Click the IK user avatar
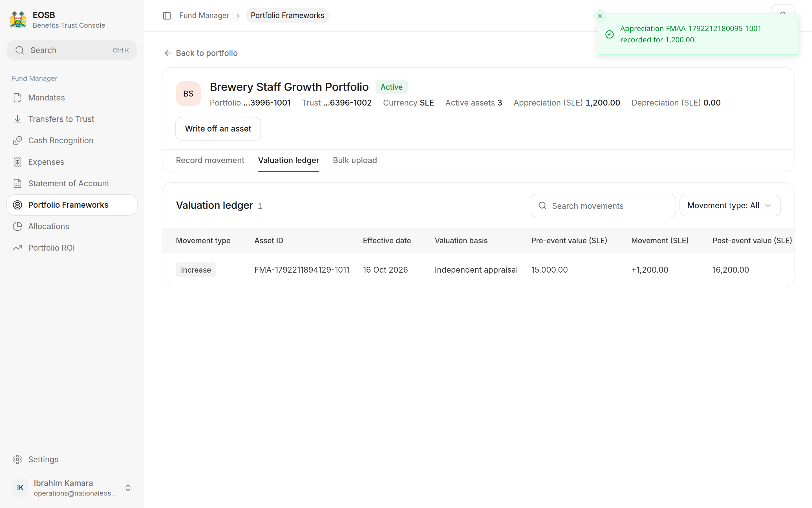Image resolution: width=812 pixels, height=508 pixels. click(x=20, y=487)
